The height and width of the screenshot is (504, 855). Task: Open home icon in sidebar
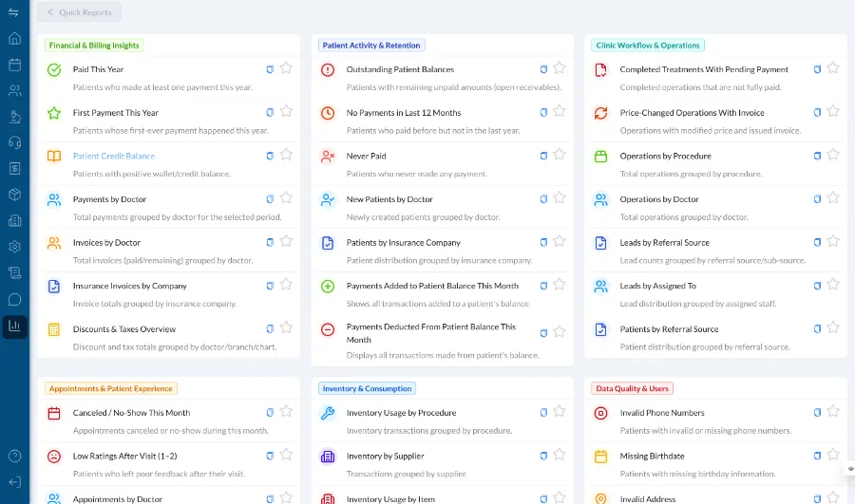coord(14,38)
